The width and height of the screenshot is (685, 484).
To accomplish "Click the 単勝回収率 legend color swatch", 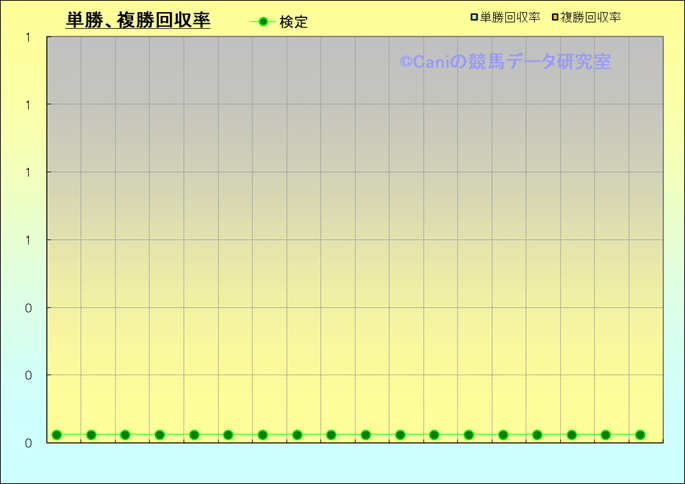I will [x=474, y=17].
